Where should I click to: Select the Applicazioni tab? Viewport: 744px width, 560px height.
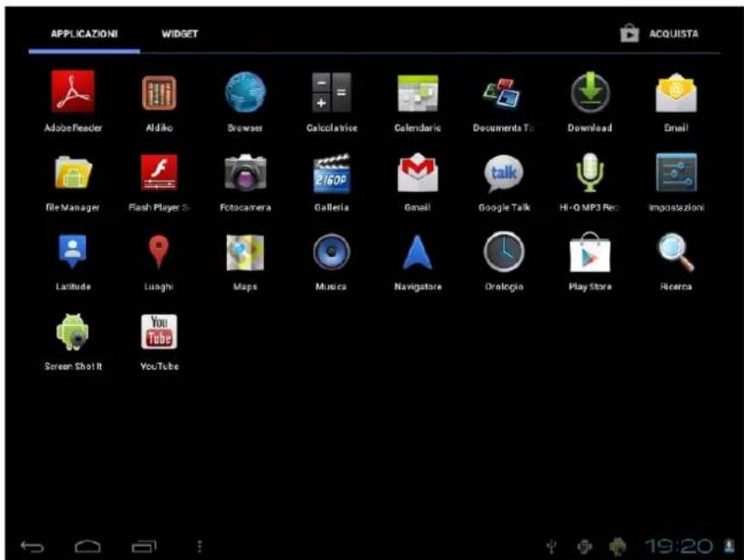click(84, 34)
